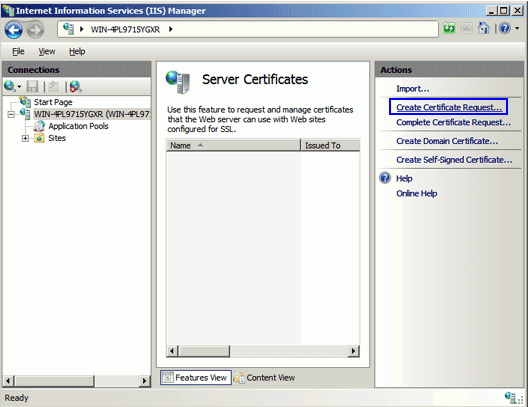Open the View menu
The width and height of the screenshot is (528, 407).
(46, 52)
